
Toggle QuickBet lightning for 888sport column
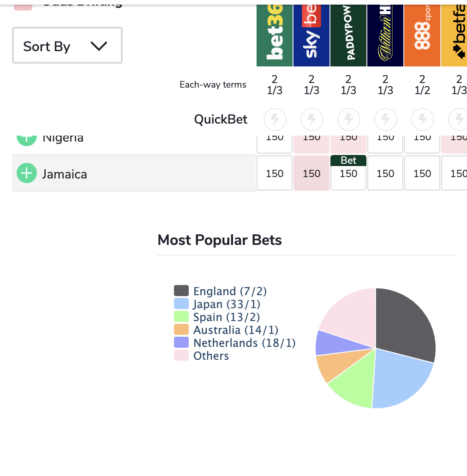[423, 119]
